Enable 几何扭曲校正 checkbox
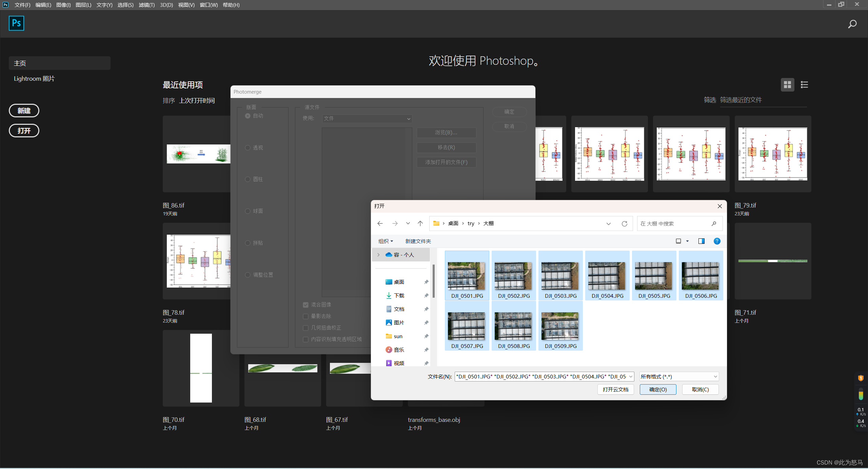The height and width of the screenshot is (469, 868). point(305,328)
